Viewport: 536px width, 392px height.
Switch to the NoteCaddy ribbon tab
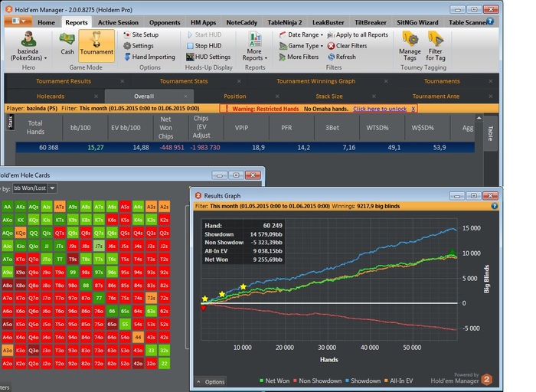click(x=241, y=22)
